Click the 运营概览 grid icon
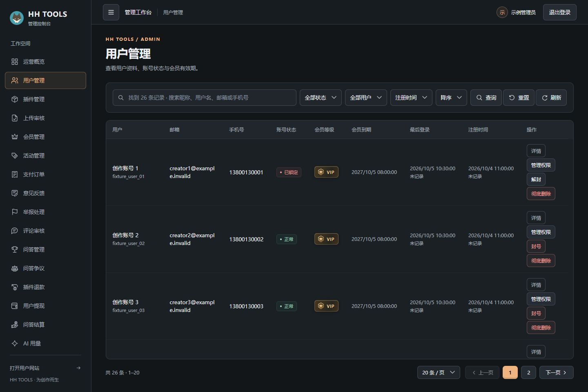 [x=15, y=62]
